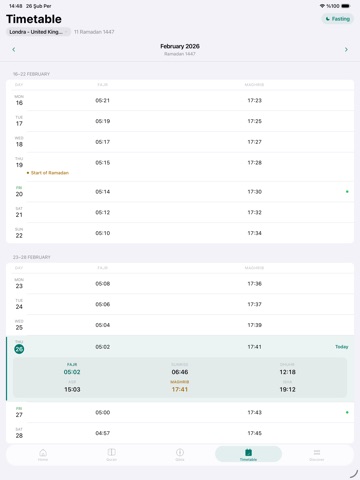Click Fajr time 05:06
The image size is (360, 480).
[x=103, y=304]
